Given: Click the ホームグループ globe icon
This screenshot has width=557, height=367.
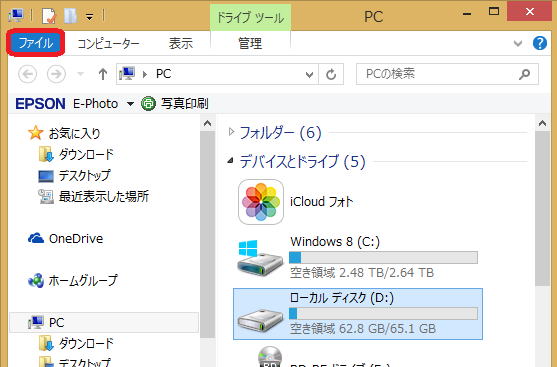Looking at the screenshot, I should [x=36, y=281].
